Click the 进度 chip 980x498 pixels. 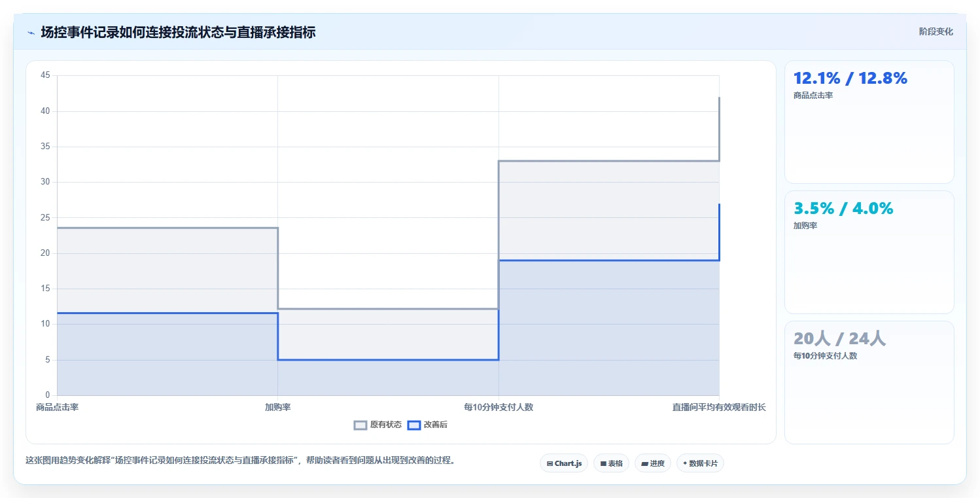[653, 463]
